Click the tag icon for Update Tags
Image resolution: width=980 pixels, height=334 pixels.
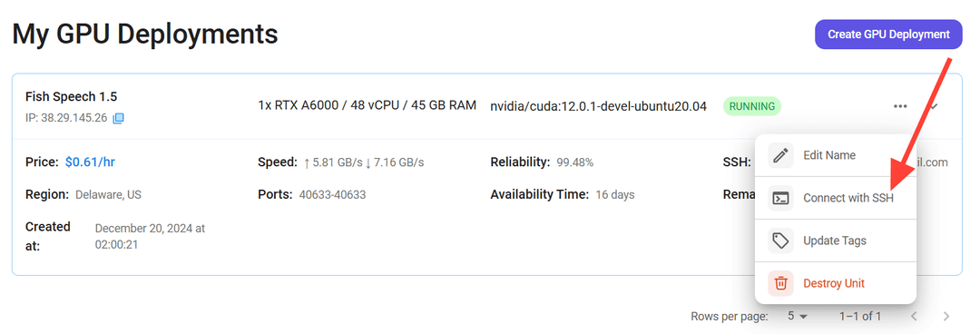pyautogui.click(x=780, y=241)
